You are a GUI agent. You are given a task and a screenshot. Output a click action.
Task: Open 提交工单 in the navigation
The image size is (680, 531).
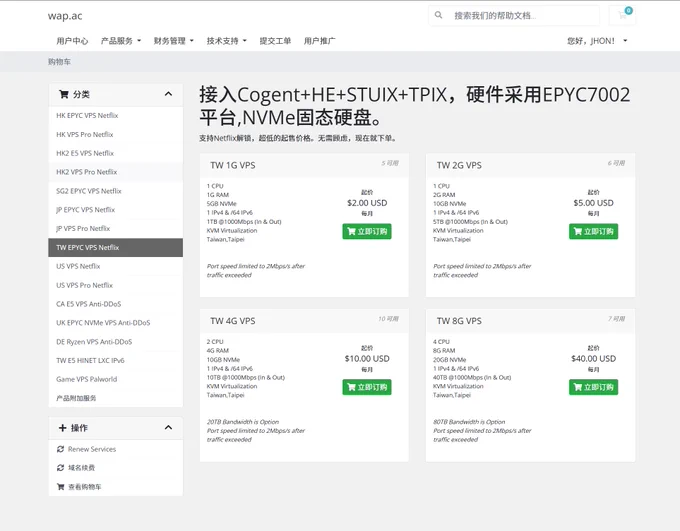275,41
